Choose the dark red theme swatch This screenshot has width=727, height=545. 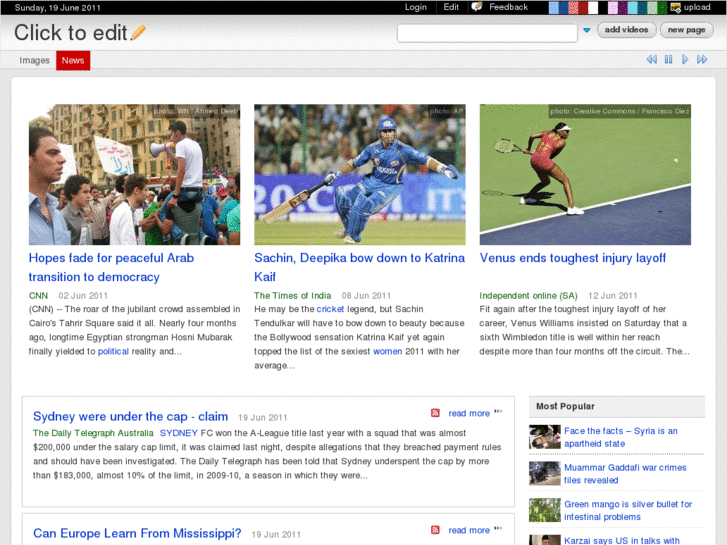click(x=583, y=7)
